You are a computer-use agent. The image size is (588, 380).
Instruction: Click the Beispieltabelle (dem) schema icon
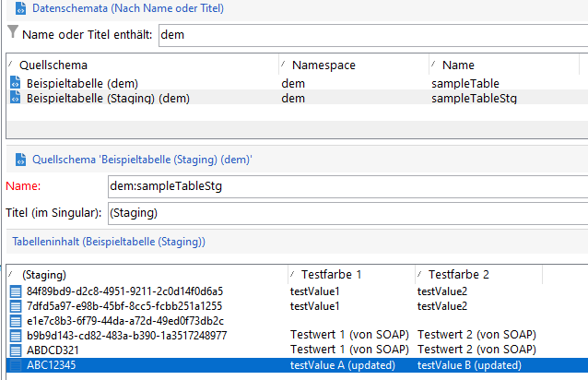pyautogui.click(x=15, y=83)
